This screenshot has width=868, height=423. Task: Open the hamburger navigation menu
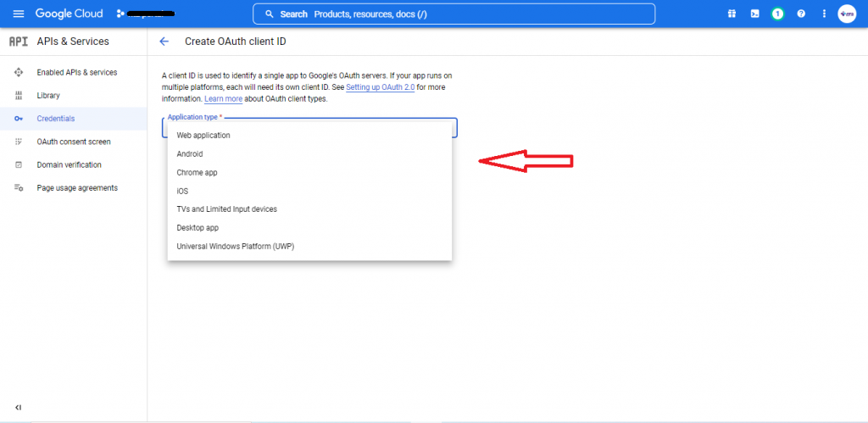point(19,14)
